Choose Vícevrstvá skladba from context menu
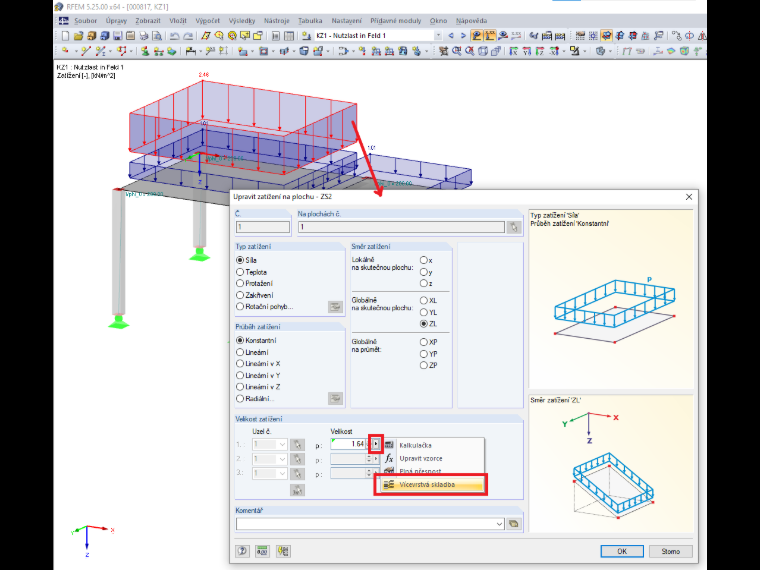This screenshot has height=570, width=760. 431,484
